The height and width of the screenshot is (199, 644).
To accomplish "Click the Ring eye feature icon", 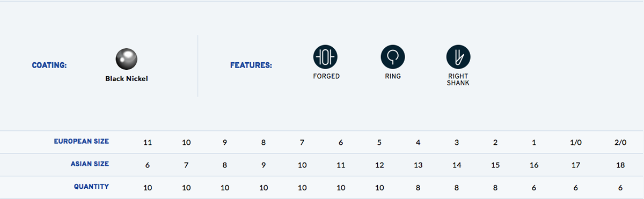I will point(393,56).
